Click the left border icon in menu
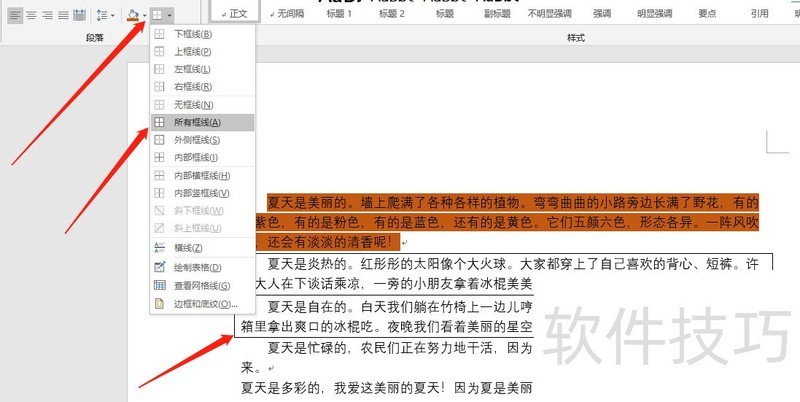The image size is (800, 402). tap(160, 69)
